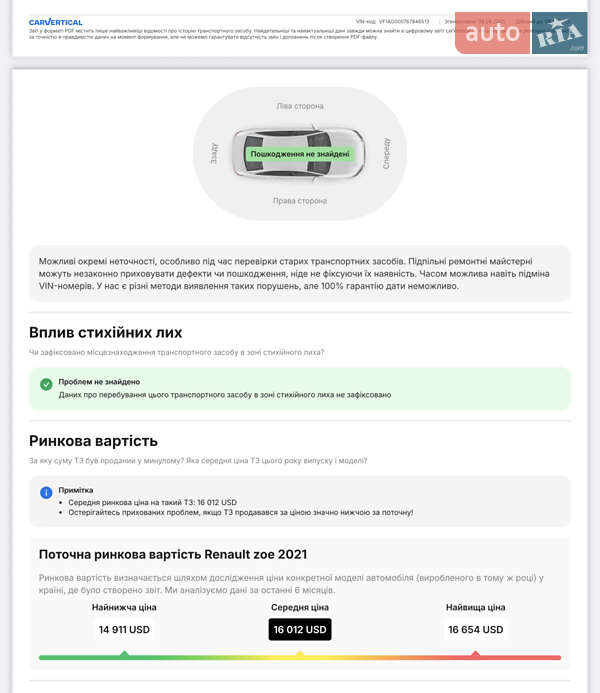Screen dimensions: 600x693
Task: Click the 'Ліва сторона' label above the car
Action: (x=300, y=106)
